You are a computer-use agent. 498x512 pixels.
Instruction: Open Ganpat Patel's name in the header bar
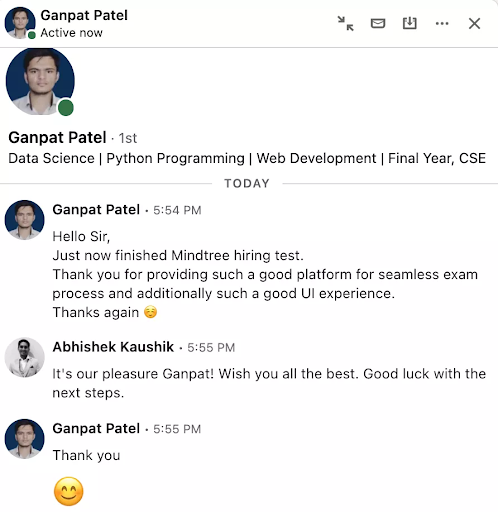(84, 15)
